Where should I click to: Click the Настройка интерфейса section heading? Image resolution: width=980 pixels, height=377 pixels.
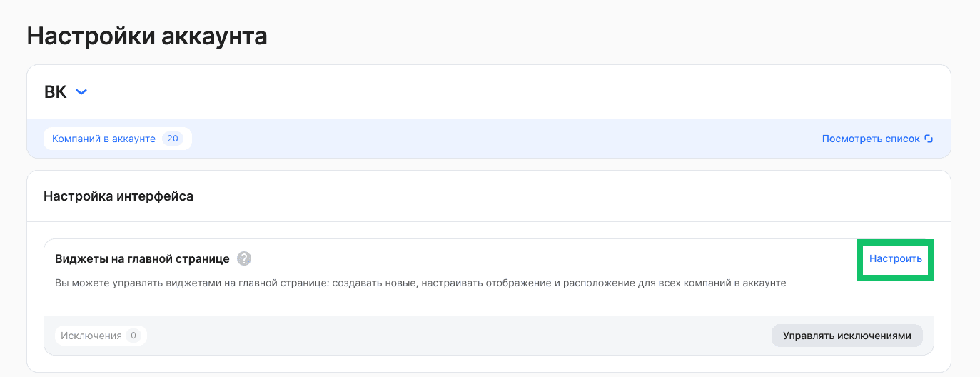118,196
